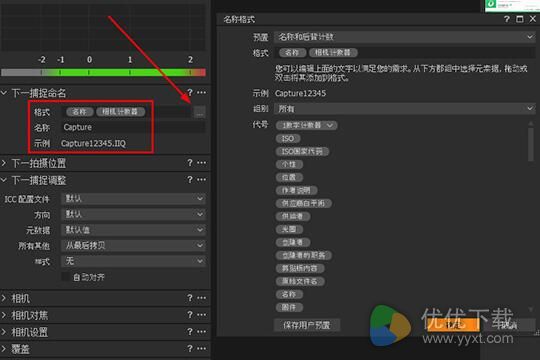This screenshot has width=540, height=360.
Task: Click the orange 确定 button
Action: tap(453, 325)
